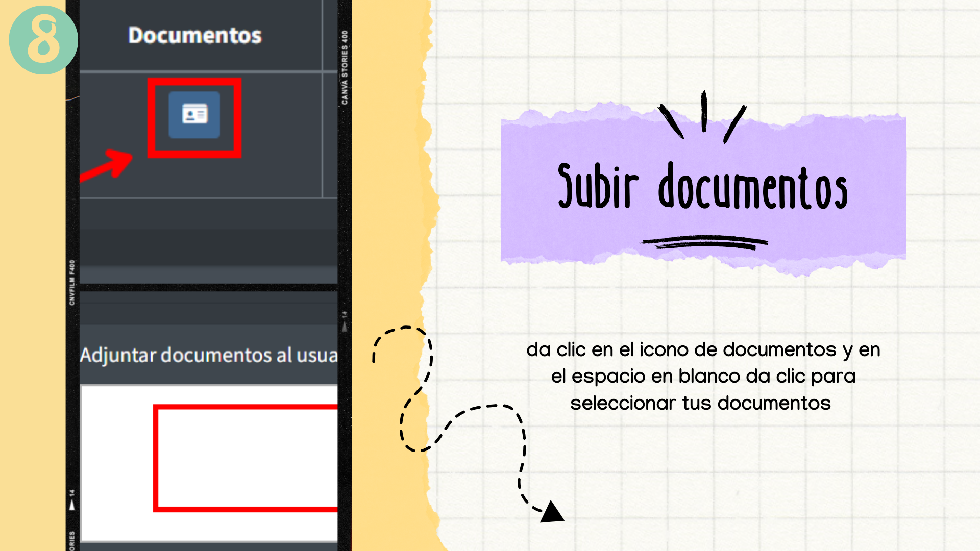Click the empty table cell right of the documents icon
Viewport: 980px width, 551px height.
tap(330, 135)
